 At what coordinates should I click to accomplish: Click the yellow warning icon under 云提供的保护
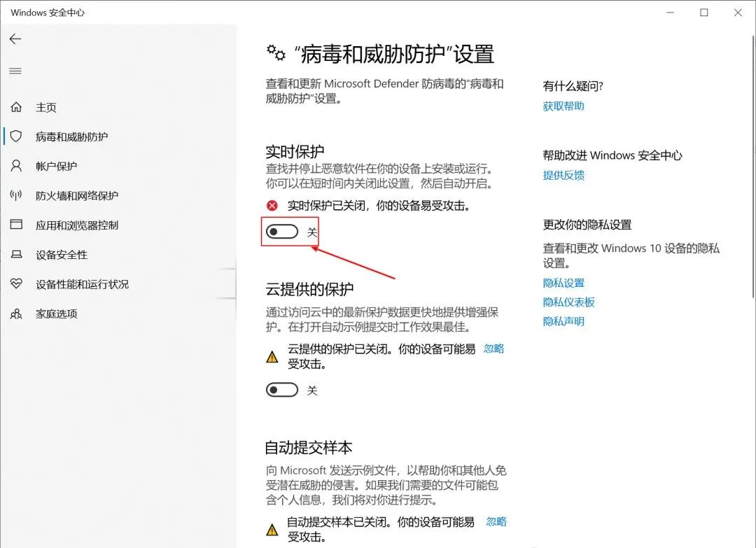pos(272,357)
